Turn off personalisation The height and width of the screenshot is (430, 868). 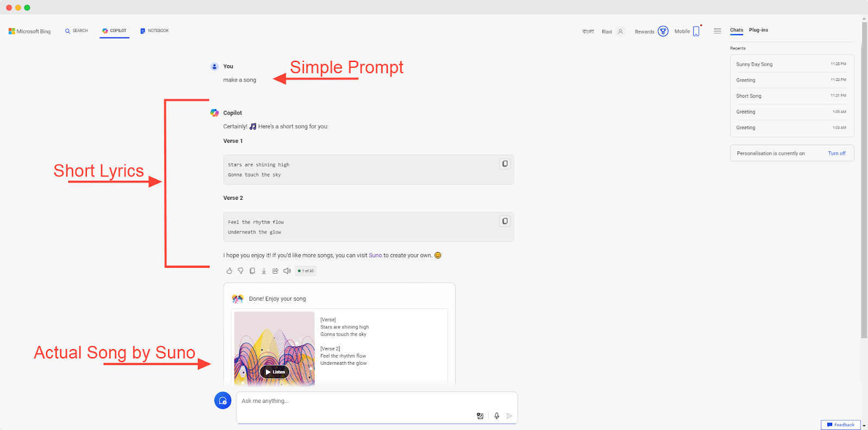(837, 153)
